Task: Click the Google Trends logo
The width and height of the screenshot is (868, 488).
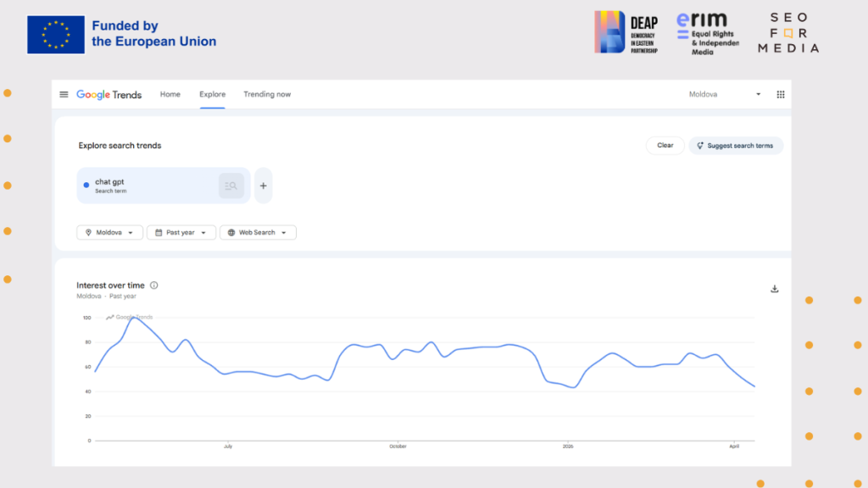Action: 108,95
